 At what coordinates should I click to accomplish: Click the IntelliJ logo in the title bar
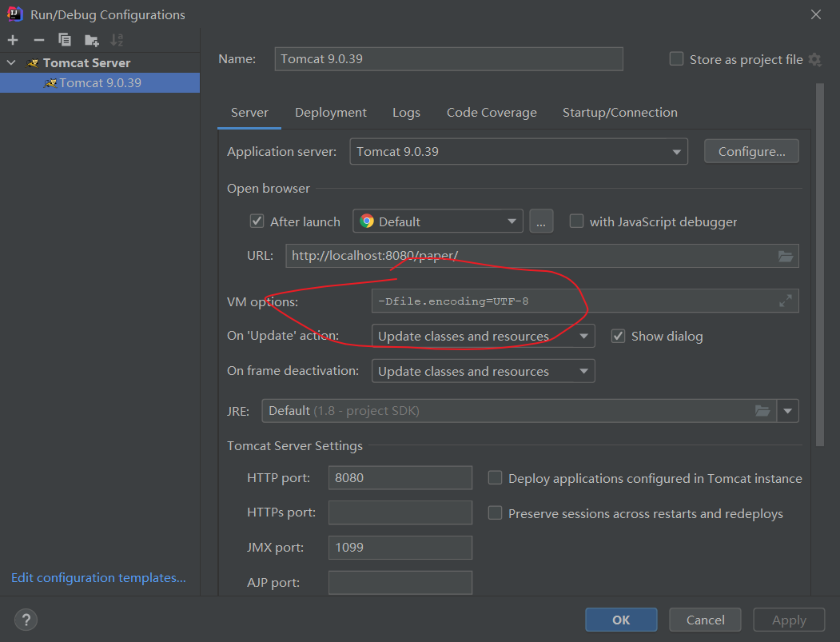point(14,14)
